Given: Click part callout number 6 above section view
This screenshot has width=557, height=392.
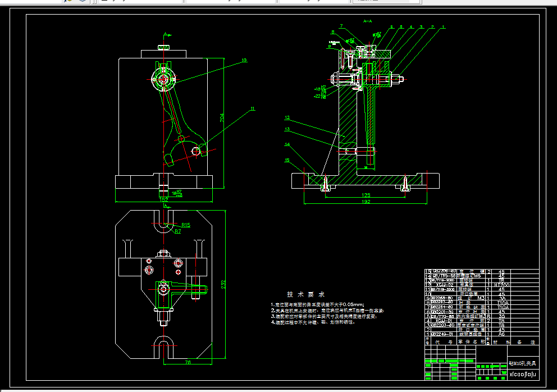Looking at the screenshot, I should (392, 26).
